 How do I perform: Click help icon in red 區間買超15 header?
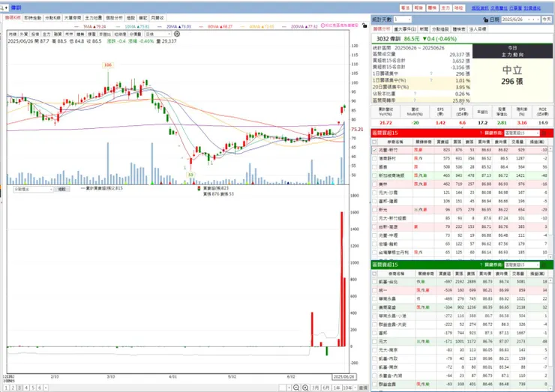(x=481, y=133)
